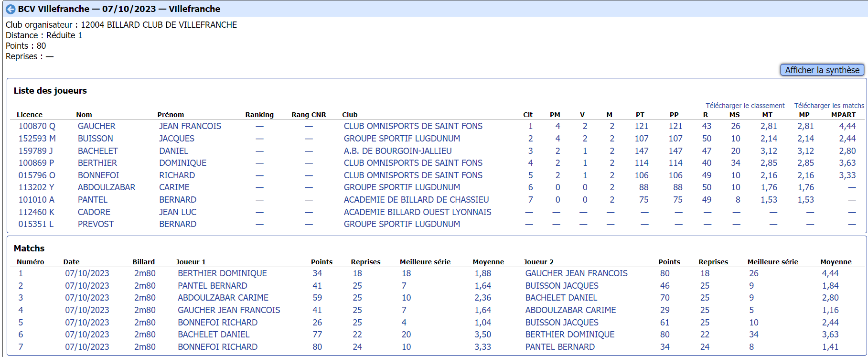Click first name JEAN LUC
Viewport: 868px width, 357px height.
[178, 212]
